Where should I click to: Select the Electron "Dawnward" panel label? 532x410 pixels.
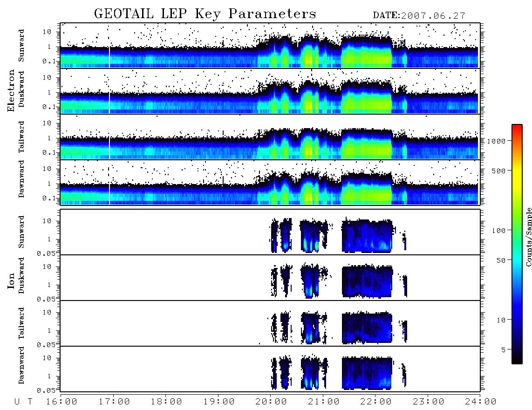pyautogui.click(x=21, y=179)
